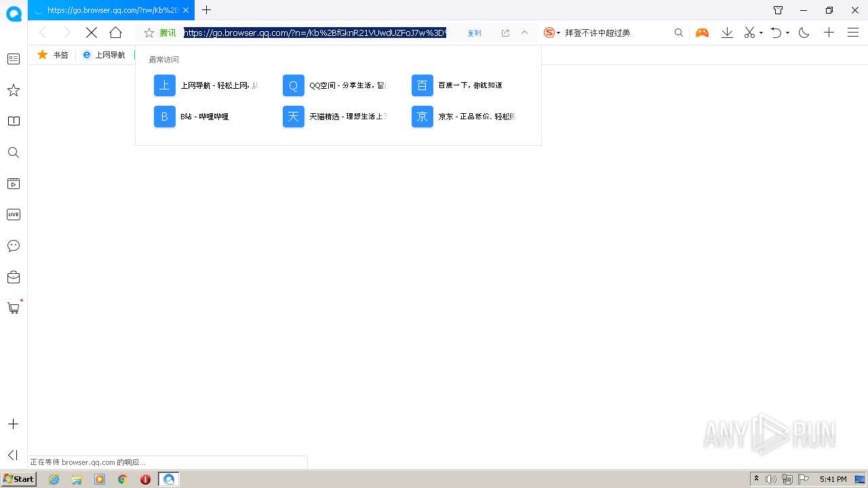Go back to previous page
The height and width of the screenshot is (488, 868).
click(43, 33)
